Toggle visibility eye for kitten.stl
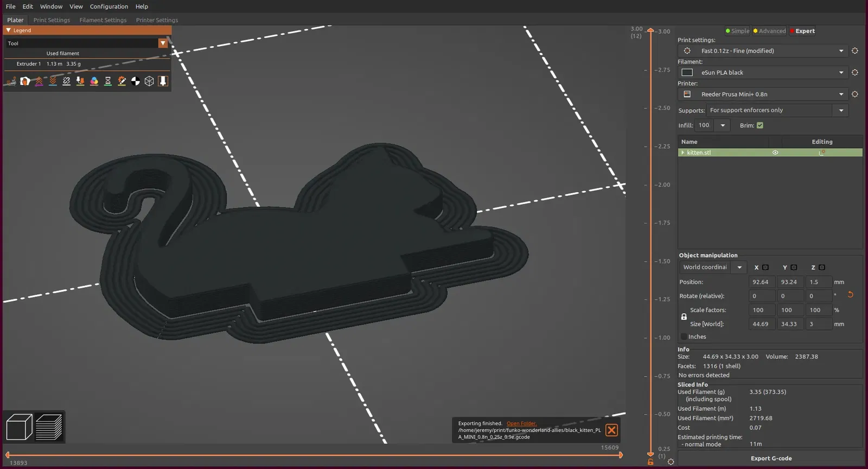This screenshot has height=469, width=868. [x=775, y=153]
